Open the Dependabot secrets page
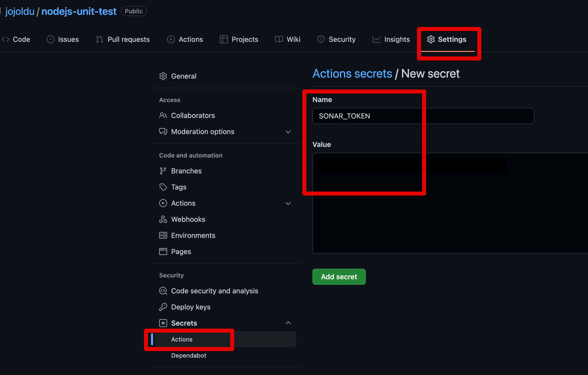This screenshot has height=375, width=588. tap(189, 355)
